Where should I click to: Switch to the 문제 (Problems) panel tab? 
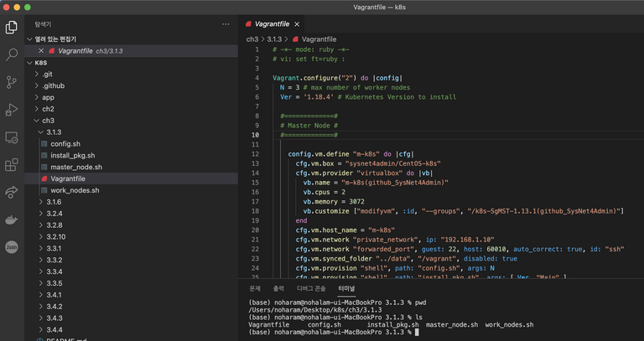[255, 288]
